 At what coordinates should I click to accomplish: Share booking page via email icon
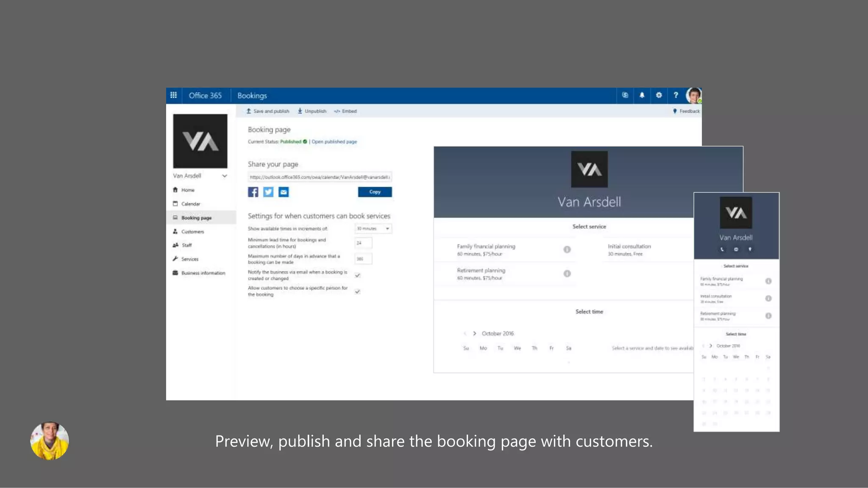[x=284, y=192]
